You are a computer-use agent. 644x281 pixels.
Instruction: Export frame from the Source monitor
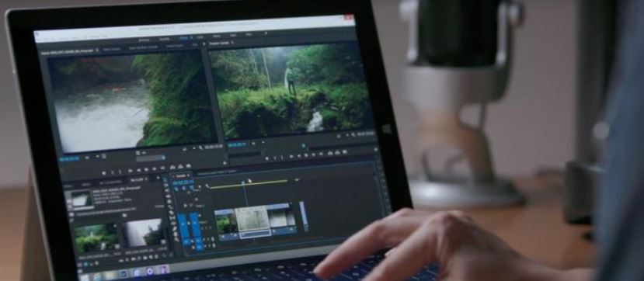tap(188, 167)
